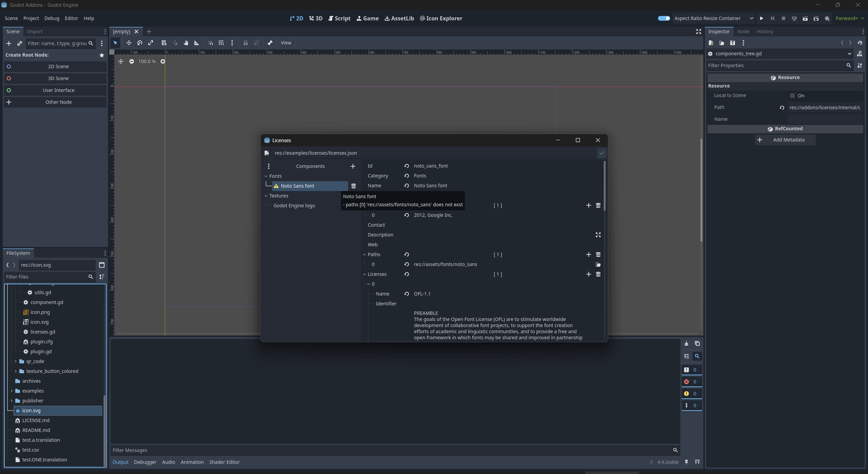Collapse the Textures category in components tree
868x474 pixels.
click(266, 196)
